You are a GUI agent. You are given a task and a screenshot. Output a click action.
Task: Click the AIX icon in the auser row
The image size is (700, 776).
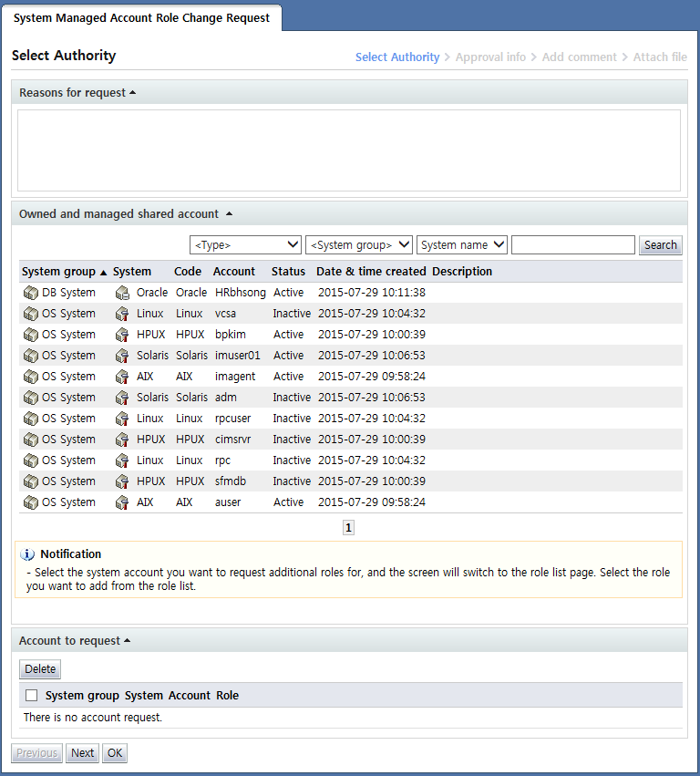[122, 502]
